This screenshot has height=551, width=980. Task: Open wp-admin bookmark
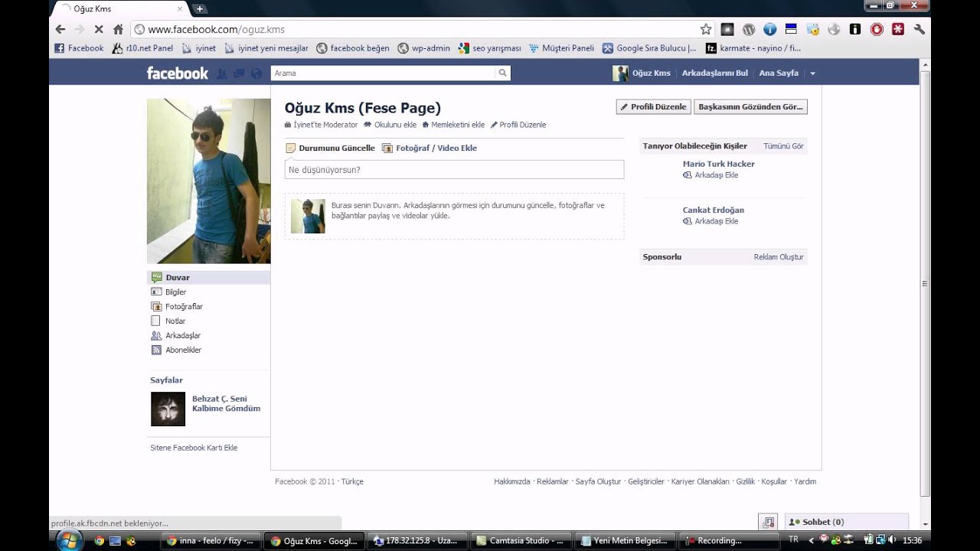point(424,48)
